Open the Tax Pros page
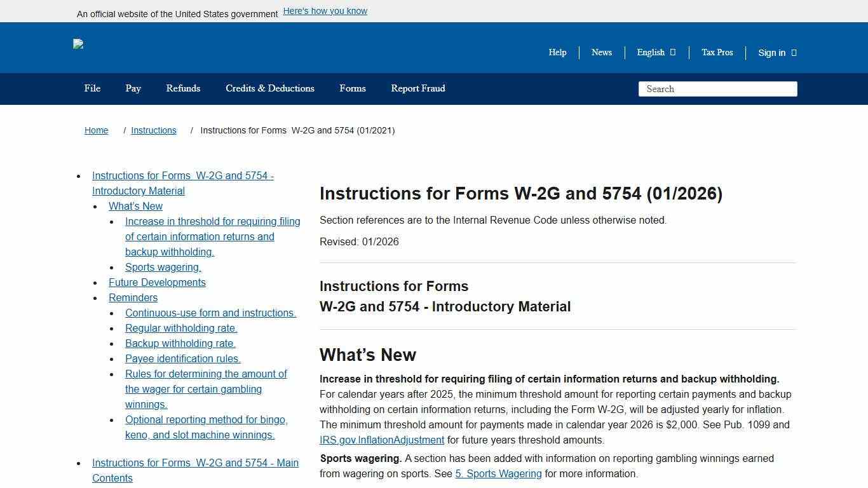Screen dimensions: 868x488 pos(717,53)
